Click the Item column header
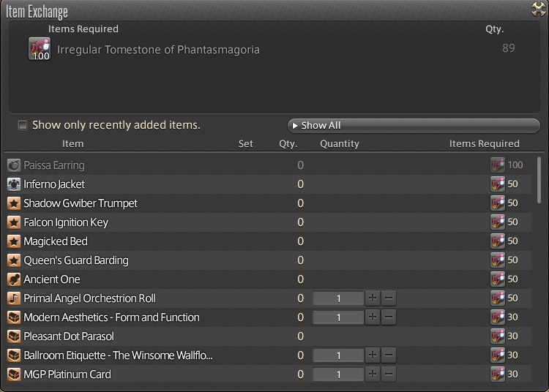Viewport: 549px width, 392px height. [72, 144]
